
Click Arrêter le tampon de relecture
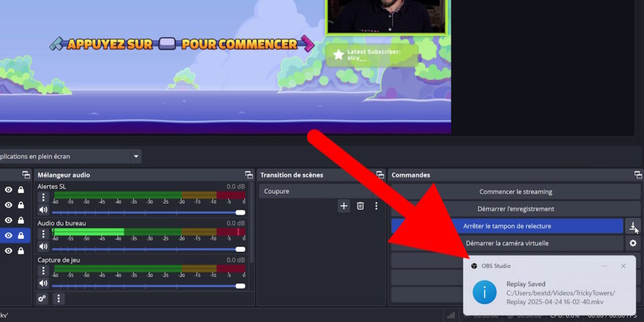point(508,226)
